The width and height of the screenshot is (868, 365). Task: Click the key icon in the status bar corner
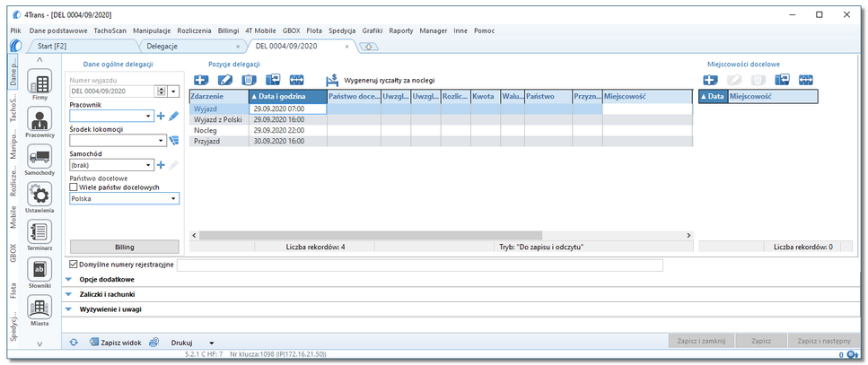tap(851, 354)
